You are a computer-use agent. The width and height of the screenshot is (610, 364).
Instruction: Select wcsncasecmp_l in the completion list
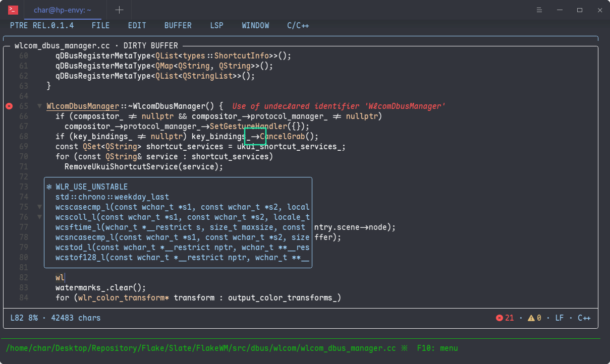point(178,237)
